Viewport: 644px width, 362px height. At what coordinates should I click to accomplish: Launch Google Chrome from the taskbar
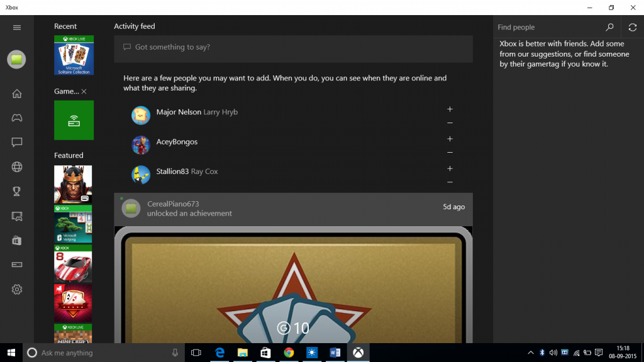coord(289,353)
